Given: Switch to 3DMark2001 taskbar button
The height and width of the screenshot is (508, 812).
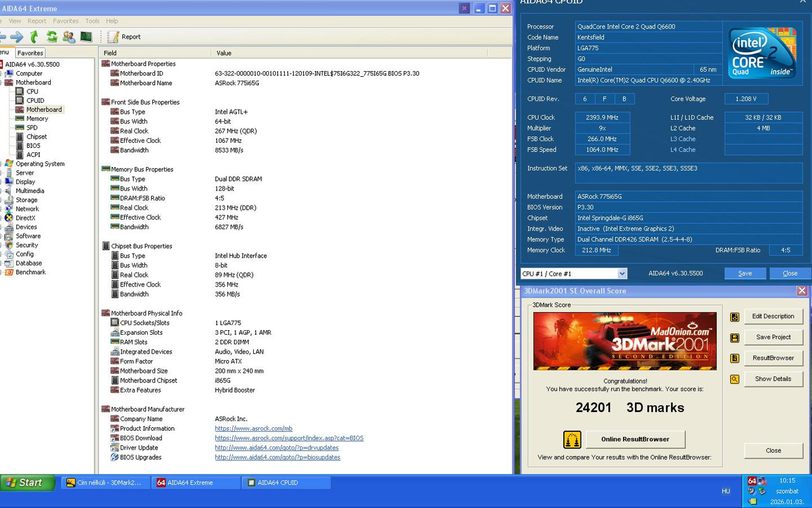Looking at the screenshot, I should tap(105, 483).
